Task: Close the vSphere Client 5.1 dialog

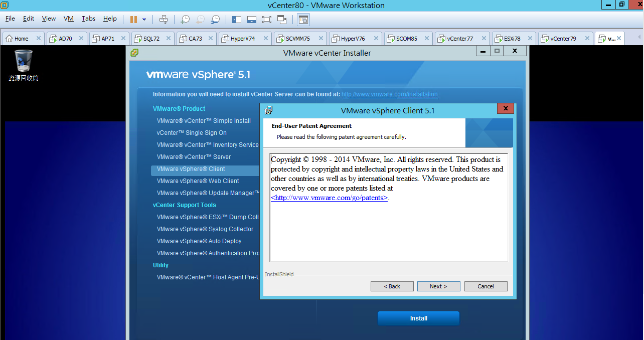Action: (506, 109)
